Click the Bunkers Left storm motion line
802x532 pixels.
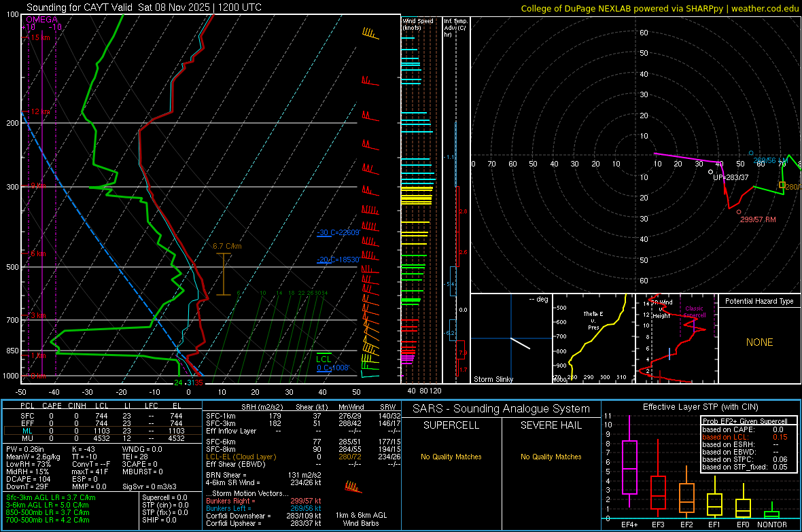264,508
